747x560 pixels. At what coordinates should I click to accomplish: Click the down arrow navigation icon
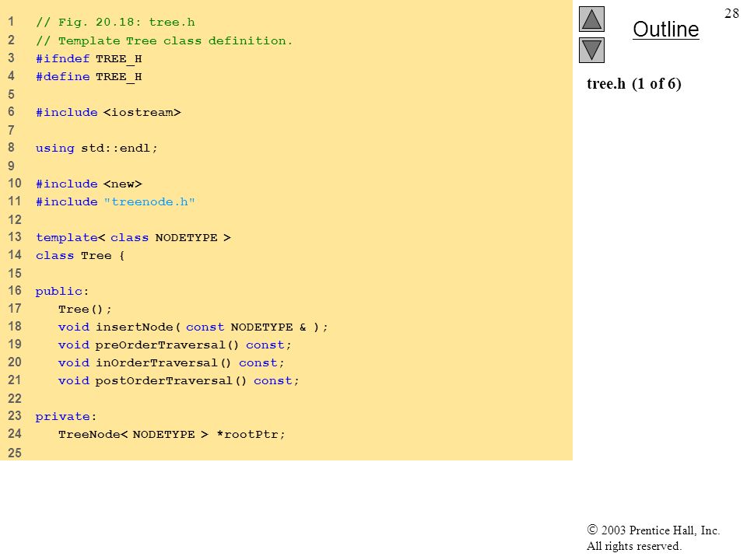tap(591, 51)
